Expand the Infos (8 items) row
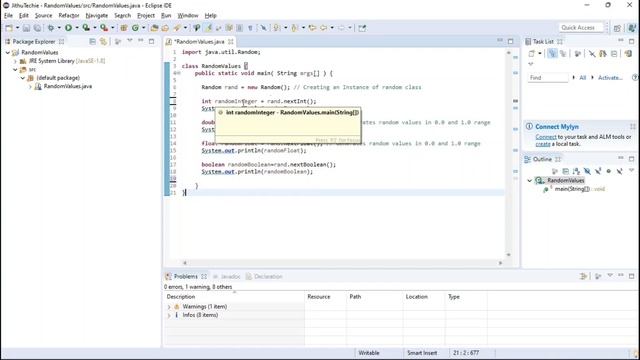640x360 pixels. click(169, 315)
